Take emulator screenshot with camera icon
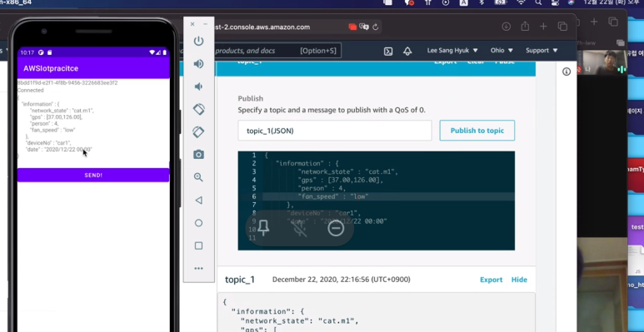Viewport: 644px width, 332px height. (199, 155)
